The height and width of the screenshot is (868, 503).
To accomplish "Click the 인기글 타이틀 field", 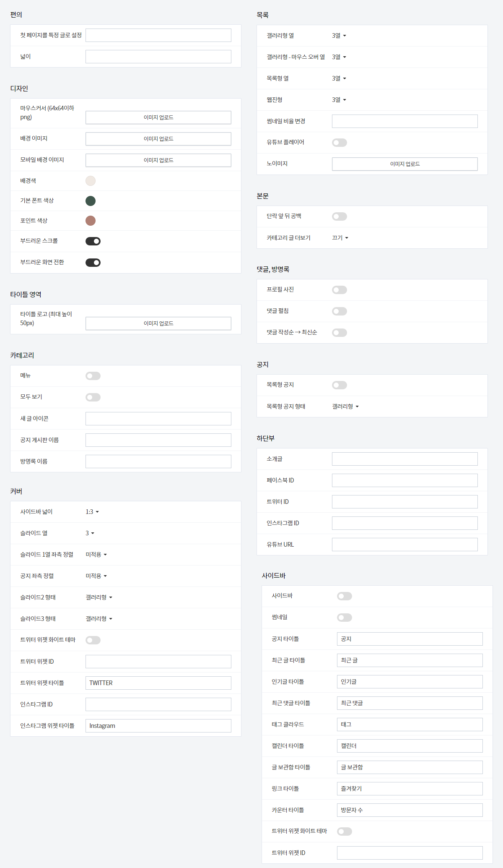I will coord(410,682).
